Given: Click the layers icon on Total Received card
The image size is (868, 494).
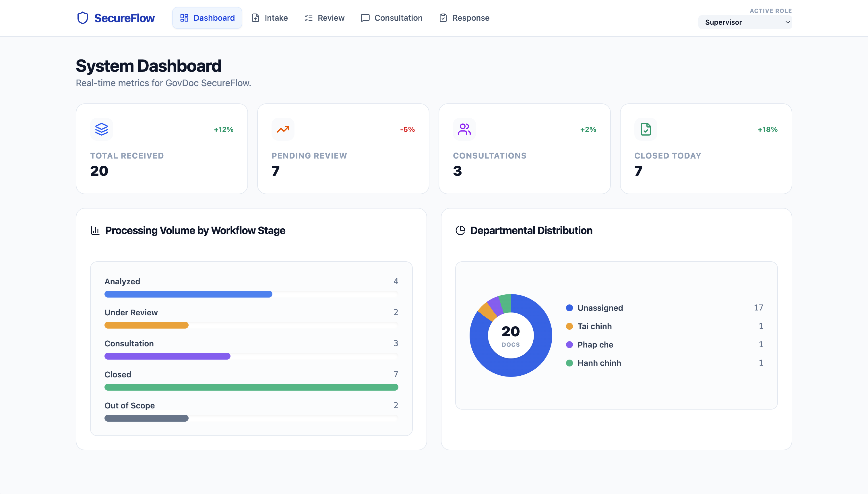Looking at the screenshot, I should click(x=101, y=129).
